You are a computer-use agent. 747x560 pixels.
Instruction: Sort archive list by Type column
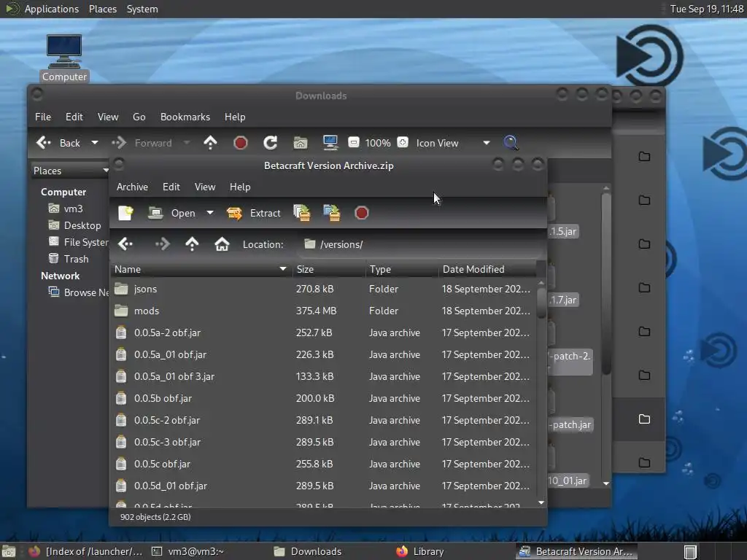tap(402, 270)
